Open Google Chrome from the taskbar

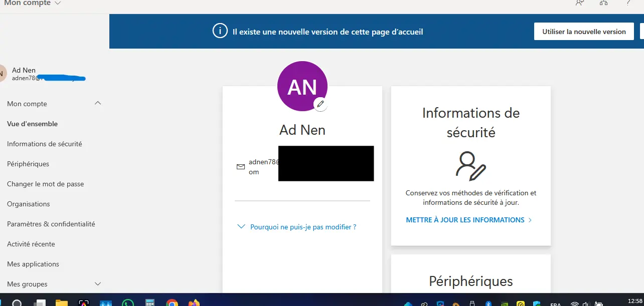(x=172, y=302)
